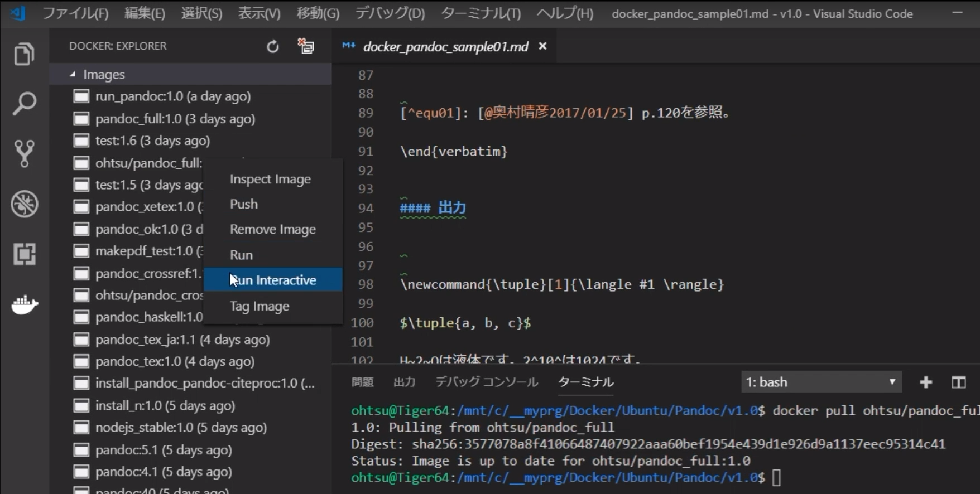Select the docker_pandoc_sample01.md editor tab
Image resolution: width=980 pixels, height=494 pixels.
[445, 46]
